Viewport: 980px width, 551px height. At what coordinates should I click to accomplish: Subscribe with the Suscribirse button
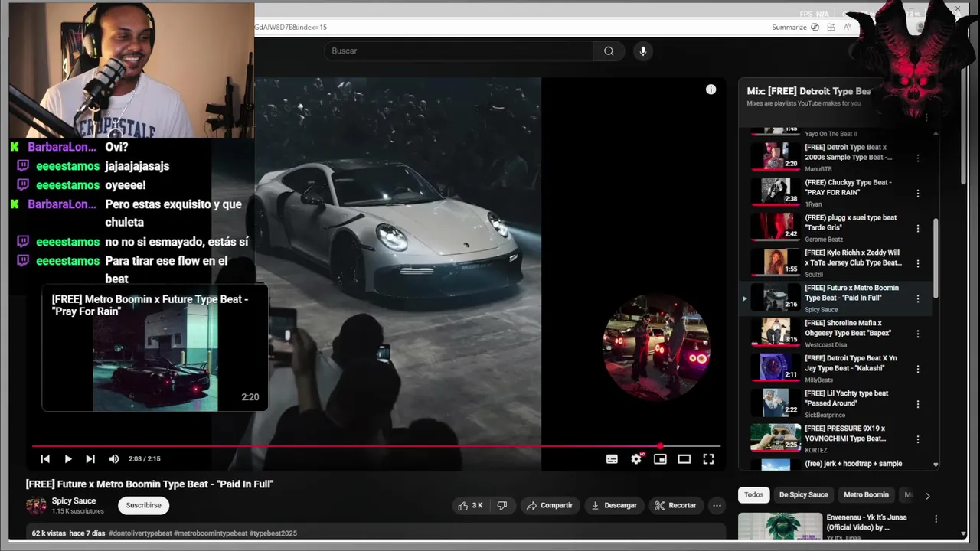tap(143, 505)
